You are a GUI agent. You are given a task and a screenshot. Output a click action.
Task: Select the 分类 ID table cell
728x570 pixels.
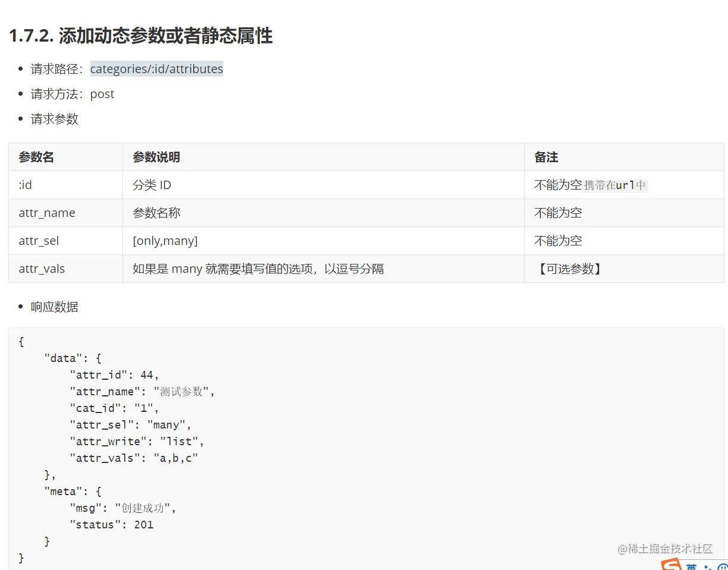[323, 185]
